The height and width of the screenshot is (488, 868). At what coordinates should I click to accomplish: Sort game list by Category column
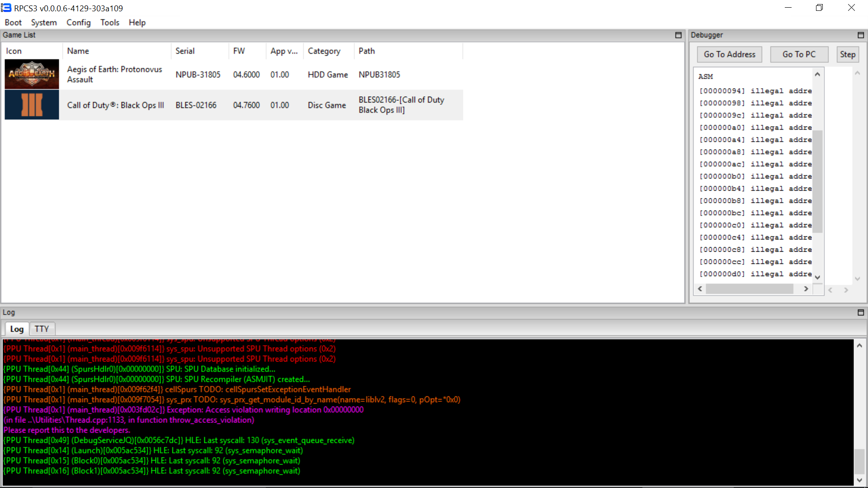pyautogui.click(x=329, y=51)
